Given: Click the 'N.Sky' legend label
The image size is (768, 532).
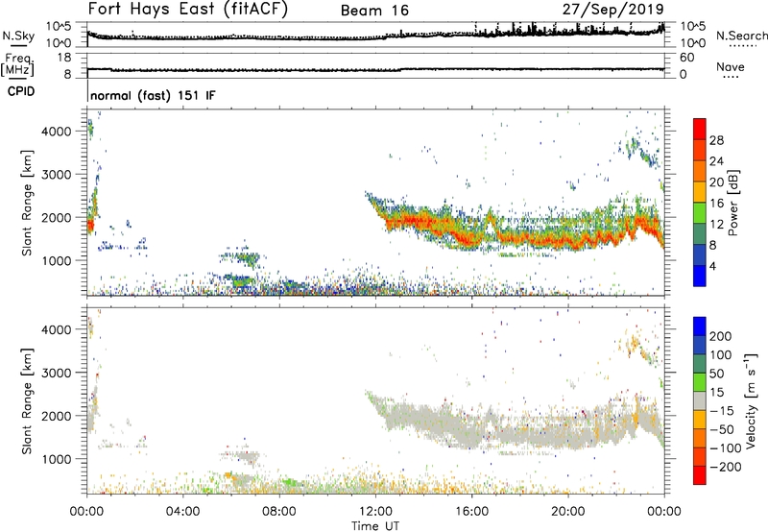Looking at the screenshot, I should [18, 36].
